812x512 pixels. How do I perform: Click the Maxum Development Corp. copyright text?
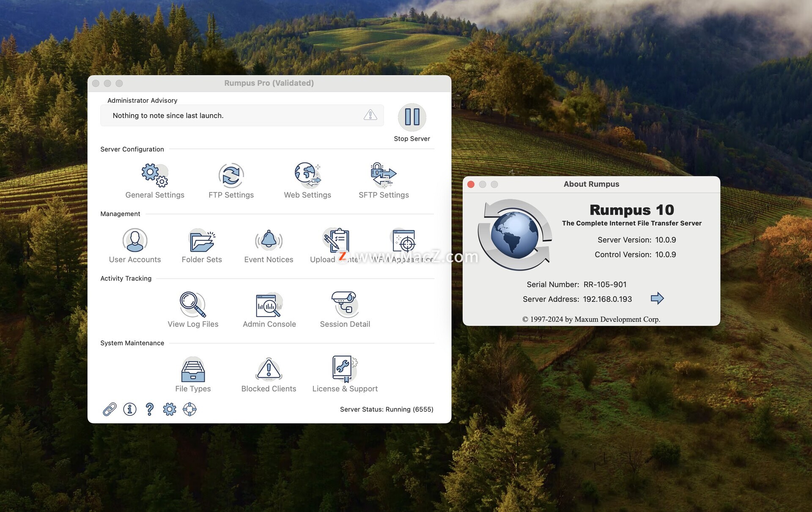(x=591, y=319)
